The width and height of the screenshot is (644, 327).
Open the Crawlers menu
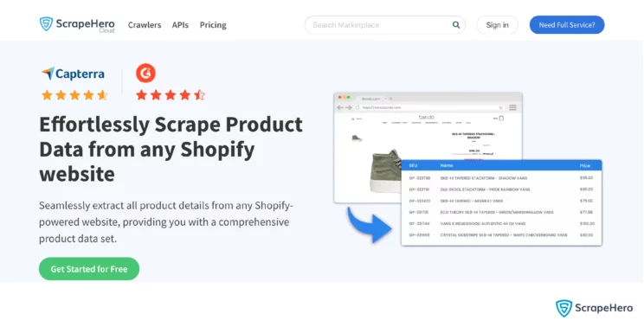(145, 25)
